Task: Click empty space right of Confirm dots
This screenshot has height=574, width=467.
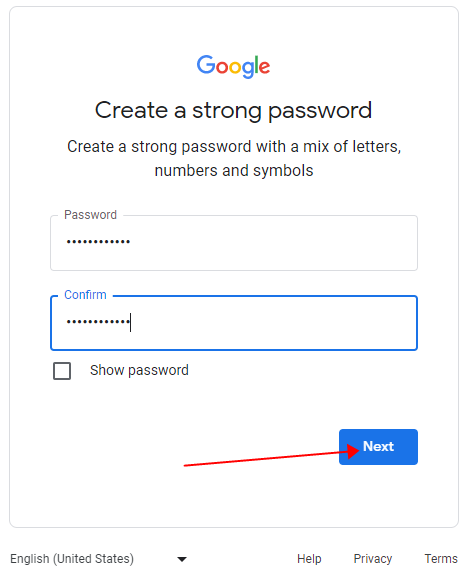Action: pyautogui.click(x=273, y=323)
